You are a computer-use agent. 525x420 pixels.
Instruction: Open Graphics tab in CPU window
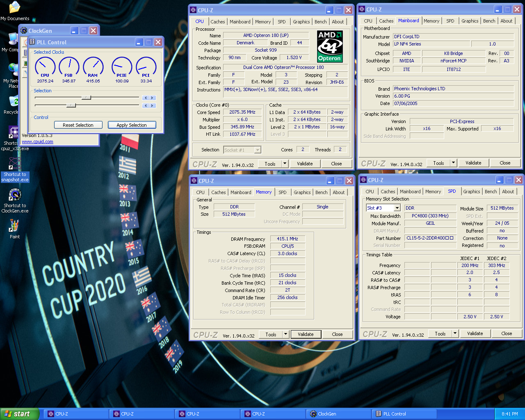click(x=301, y=22)
